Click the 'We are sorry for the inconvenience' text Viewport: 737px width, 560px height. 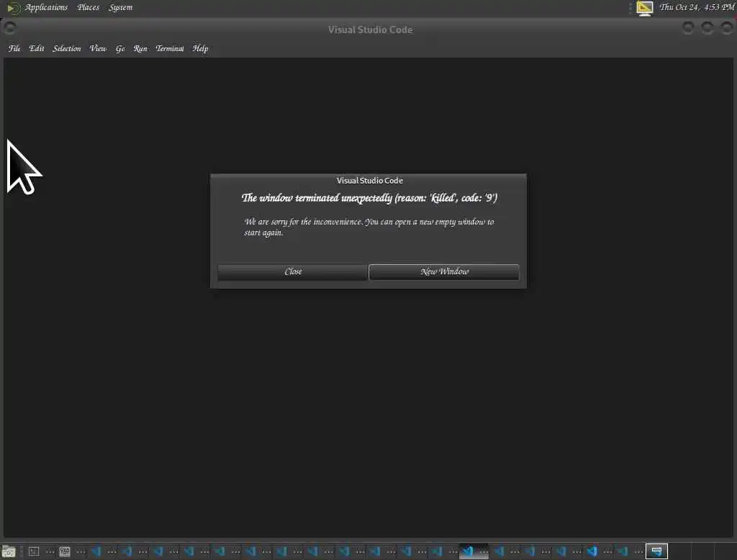point(369,227)
